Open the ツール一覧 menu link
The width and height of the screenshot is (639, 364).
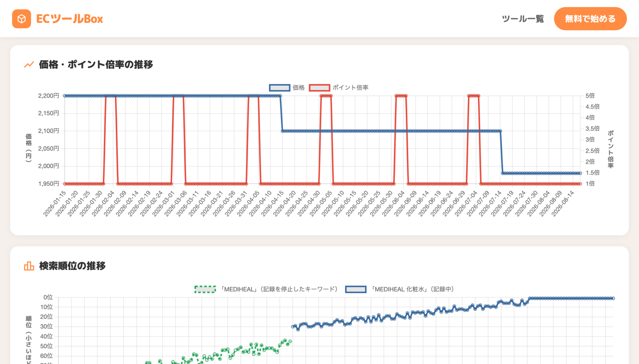point(523,19)
